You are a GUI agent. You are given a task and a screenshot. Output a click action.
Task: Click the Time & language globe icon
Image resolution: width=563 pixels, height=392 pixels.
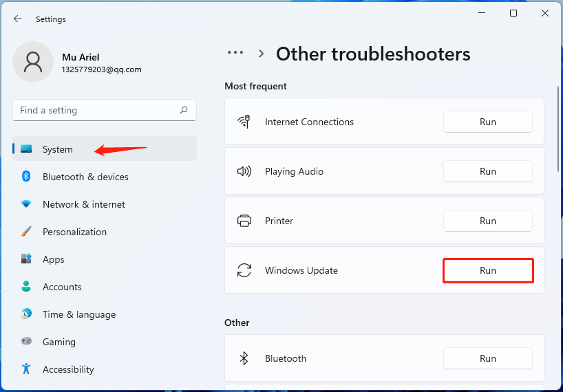click(x=26, y=314)
